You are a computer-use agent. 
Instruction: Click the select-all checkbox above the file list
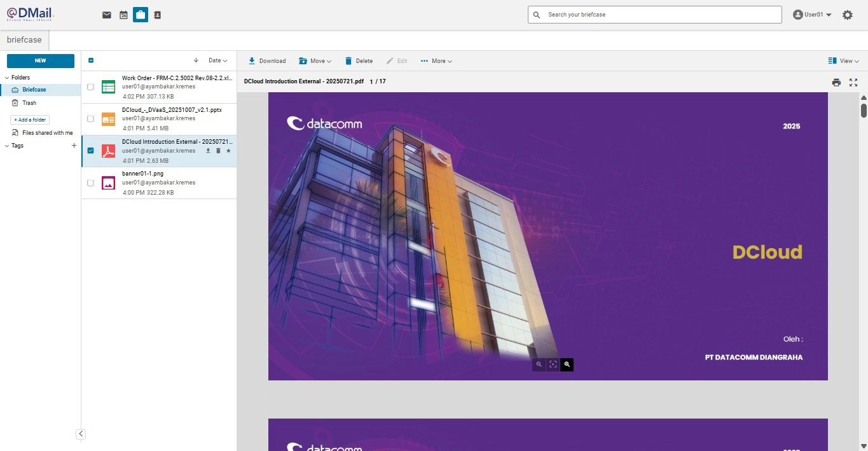[x=90, y=60]
